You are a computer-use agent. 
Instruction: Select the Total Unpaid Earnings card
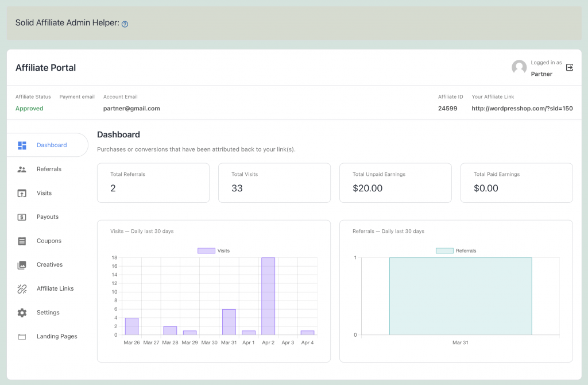click(x=395, y=183)
